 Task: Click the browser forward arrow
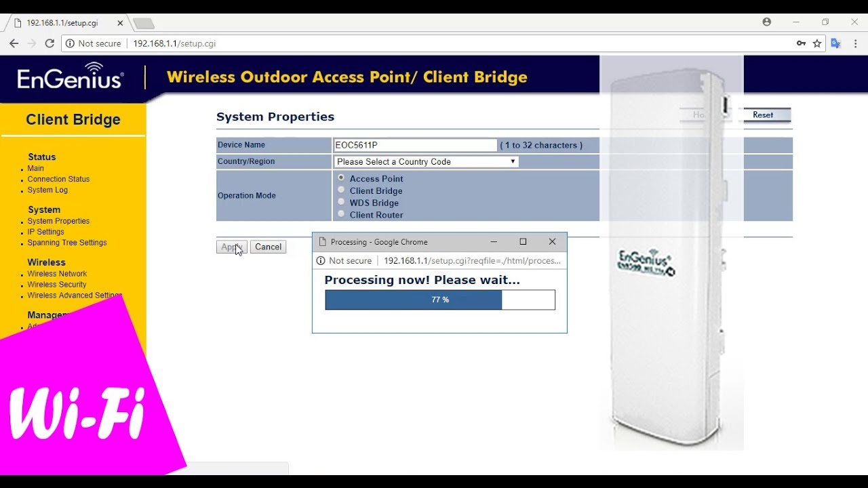point(31,43)
